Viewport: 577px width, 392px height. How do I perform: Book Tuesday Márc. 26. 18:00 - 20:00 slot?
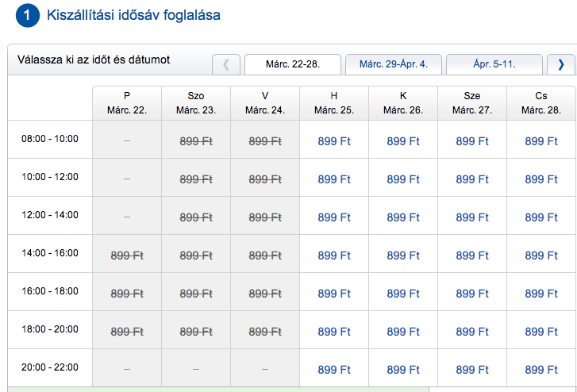point(403,332)
